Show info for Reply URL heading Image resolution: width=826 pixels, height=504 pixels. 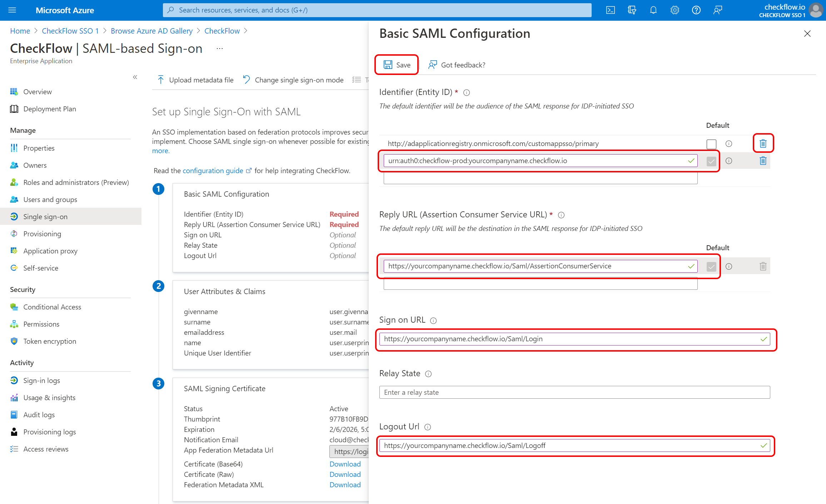(x=561, y=215)
